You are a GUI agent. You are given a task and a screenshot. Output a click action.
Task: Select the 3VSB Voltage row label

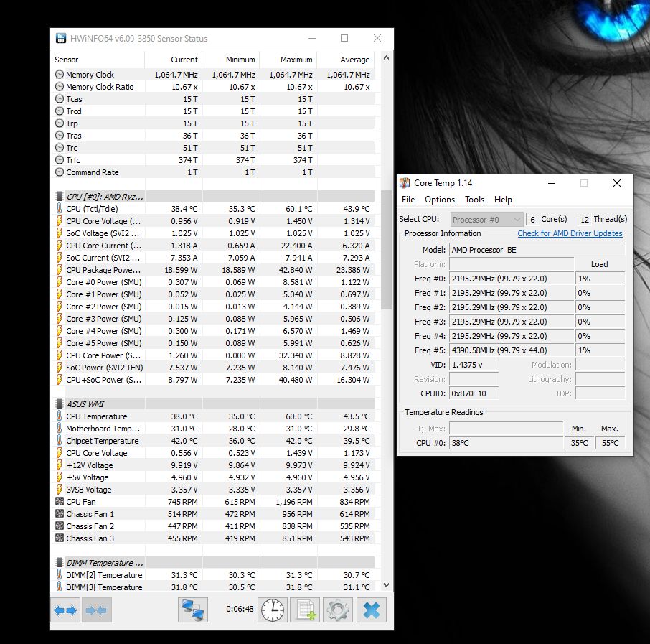click(89, 489)
